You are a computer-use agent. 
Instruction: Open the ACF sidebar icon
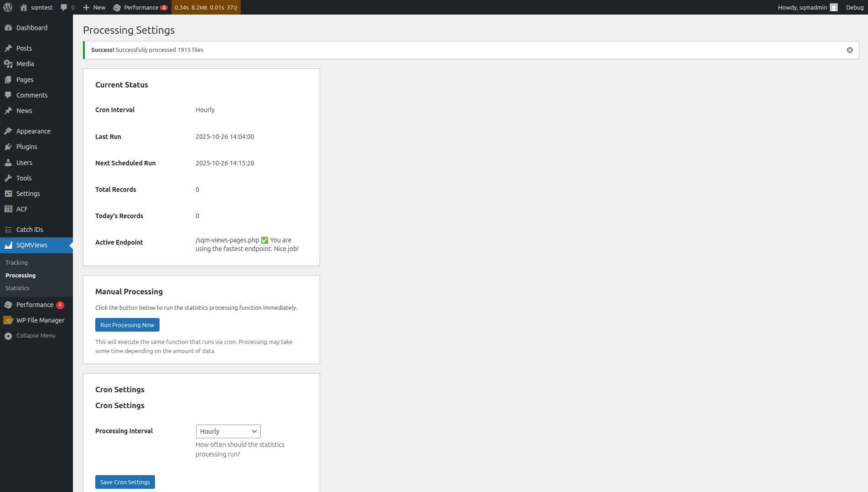click(x=9, y=209)
